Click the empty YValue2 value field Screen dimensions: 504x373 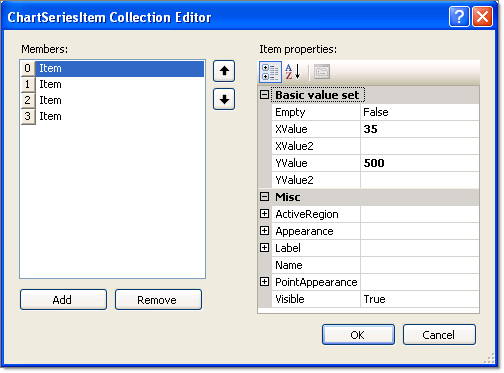pyautogui.click(x=420, y=180)
